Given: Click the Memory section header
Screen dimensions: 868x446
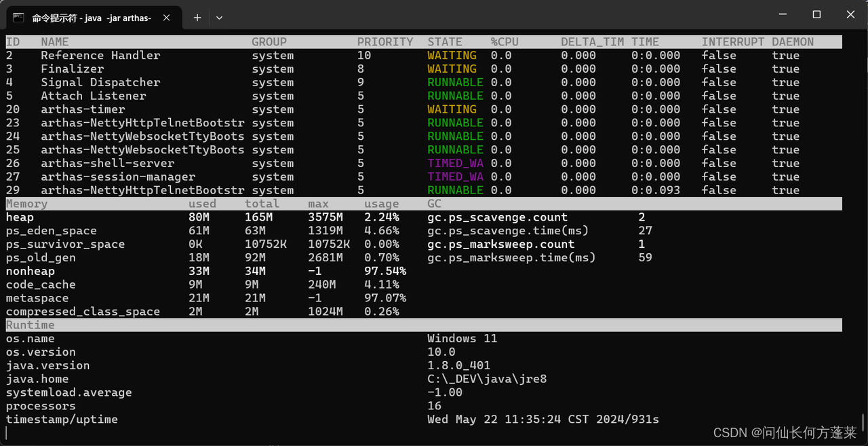Looking at the screenshot, I should (x=27, y=204).
